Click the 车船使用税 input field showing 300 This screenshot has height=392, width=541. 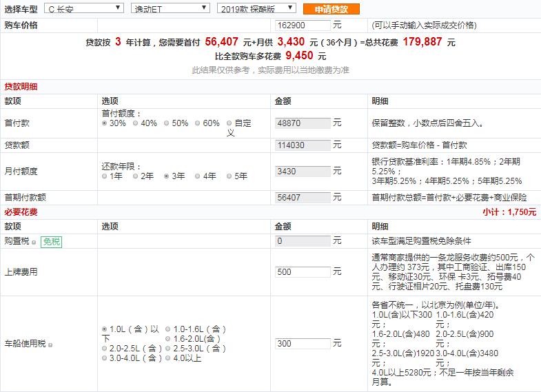coord(303,344)
